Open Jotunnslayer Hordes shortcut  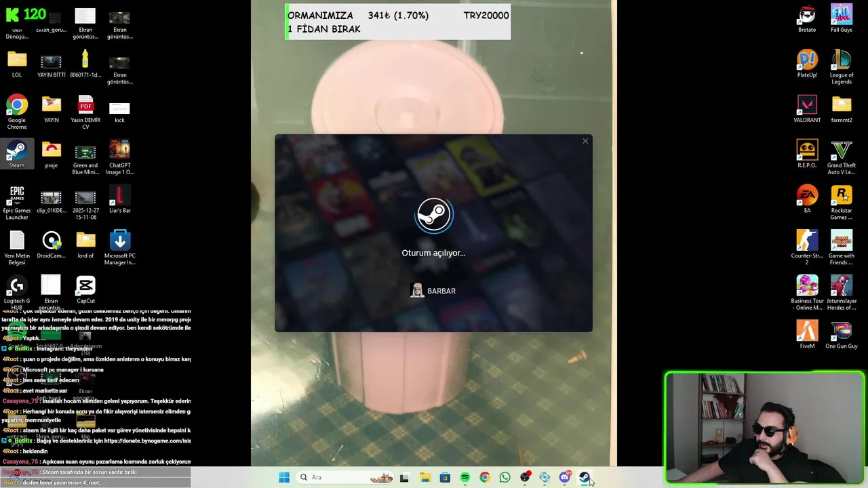[x=842, y=293]
